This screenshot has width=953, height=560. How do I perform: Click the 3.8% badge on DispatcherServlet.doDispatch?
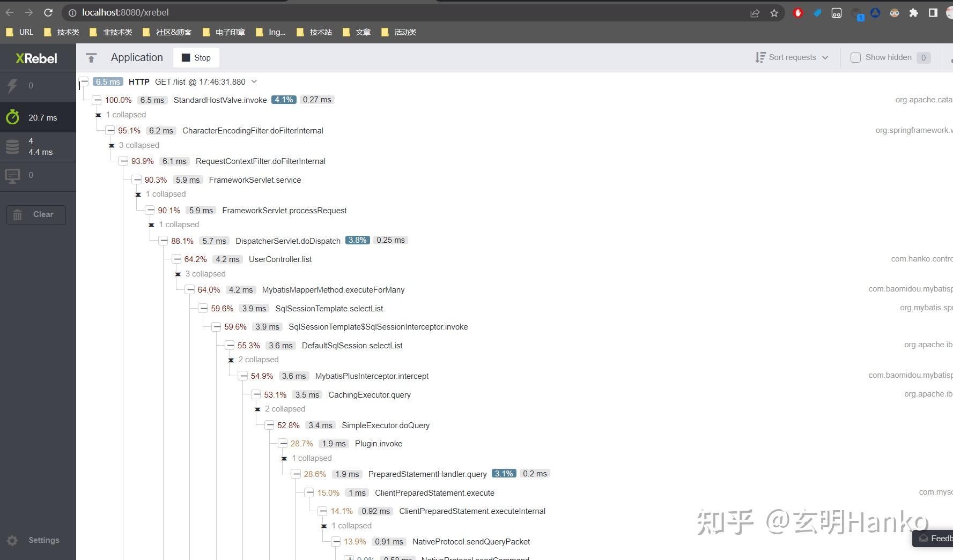click(358, 240)
